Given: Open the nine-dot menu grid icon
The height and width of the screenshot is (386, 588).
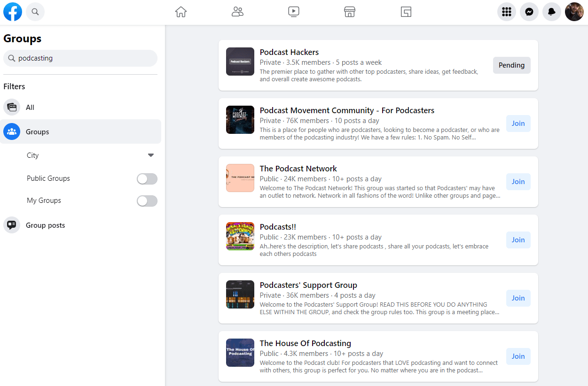Looking at the screenshot, I should tap(507, 12).
